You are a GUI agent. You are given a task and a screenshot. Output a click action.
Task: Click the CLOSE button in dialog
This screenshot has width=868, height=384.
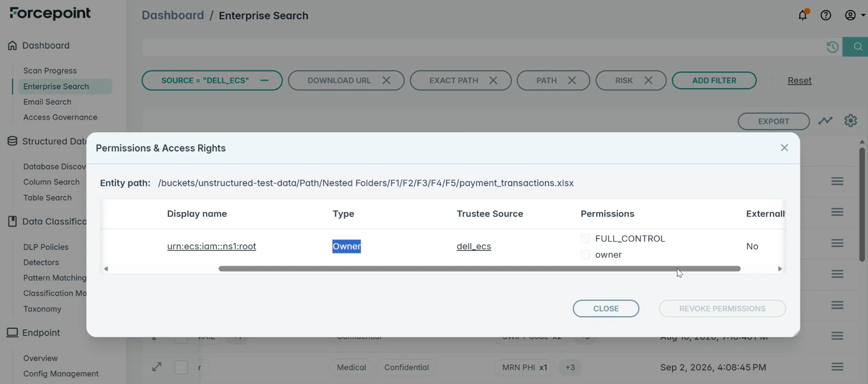click(x=605, y=308)
